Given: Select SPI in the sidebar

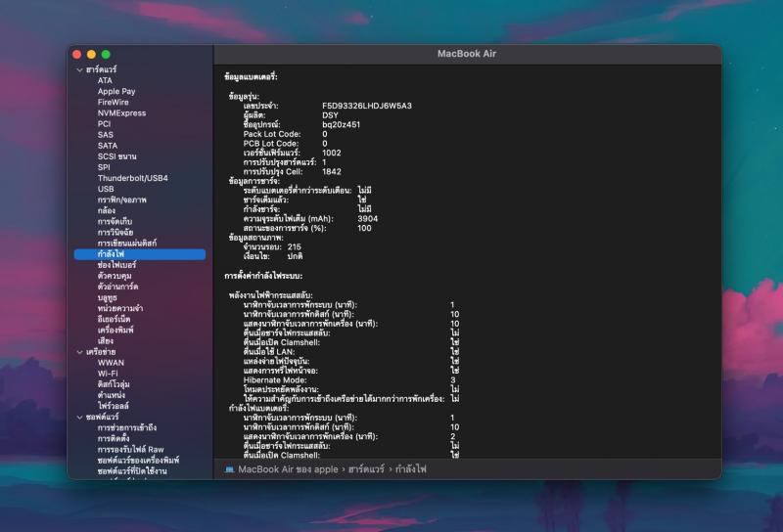Looking at the screenshot, I should 104,167.
